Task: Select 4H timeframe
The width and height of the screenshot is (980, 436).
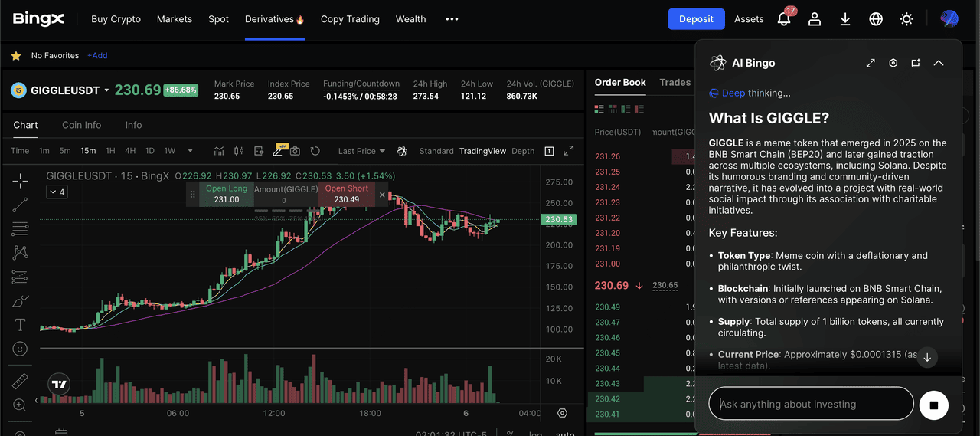Action: (x=130, y=151)
